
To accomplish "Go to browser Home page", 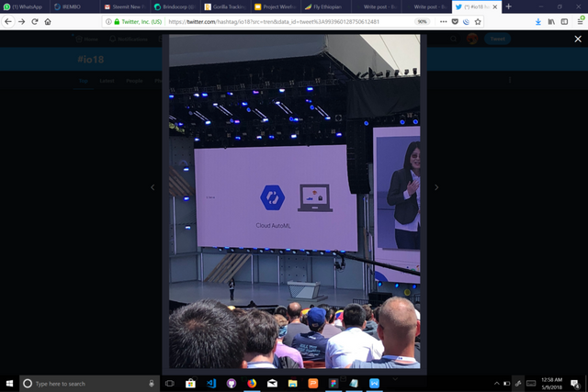I will 48,22.
